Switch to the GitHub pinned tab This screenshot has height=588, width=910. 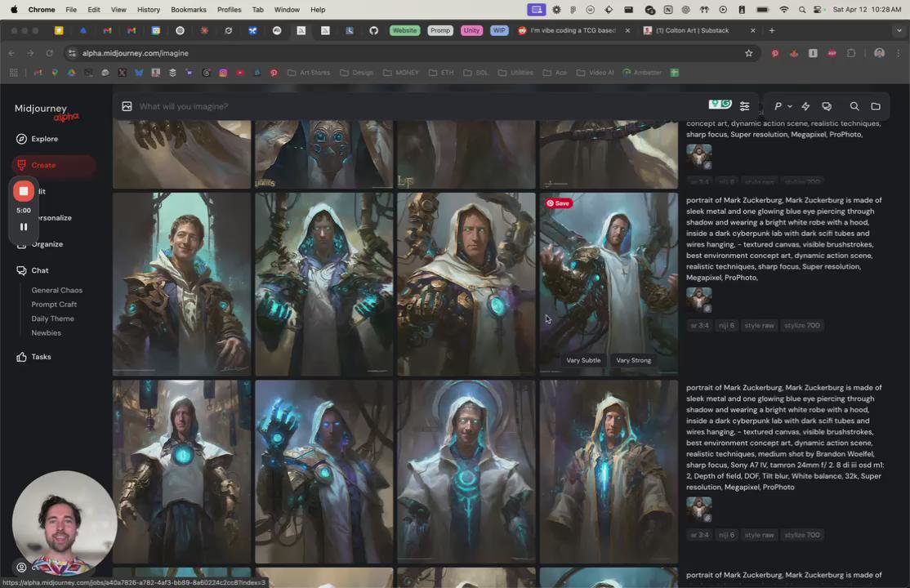pyautogui.click(x=374, y=30)
